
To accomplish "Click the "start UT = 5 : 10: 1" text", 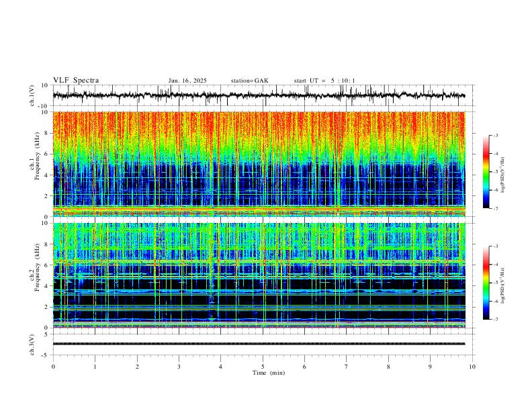I will 324,81.
